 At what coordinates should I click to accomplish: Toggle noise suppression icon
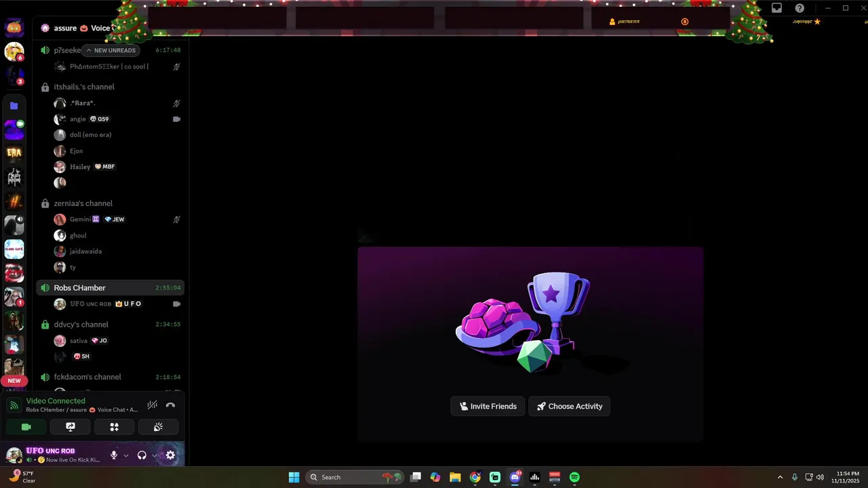pyautogui.click(x=153, y=405)
